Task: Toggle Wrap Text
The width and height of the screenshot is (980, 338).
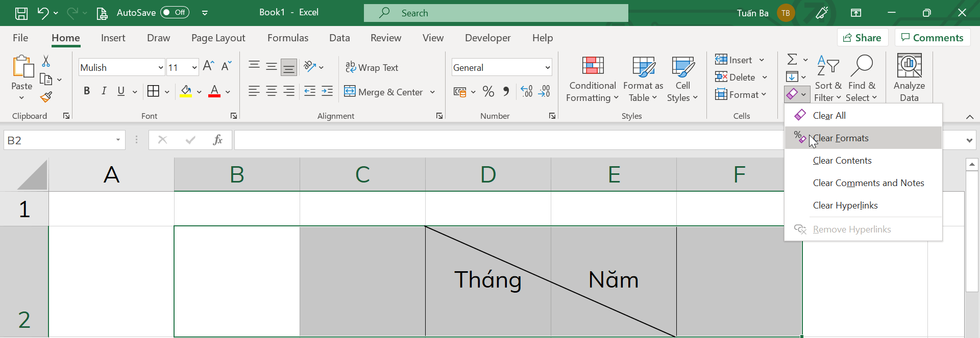Action: click(x=372, y=67)
